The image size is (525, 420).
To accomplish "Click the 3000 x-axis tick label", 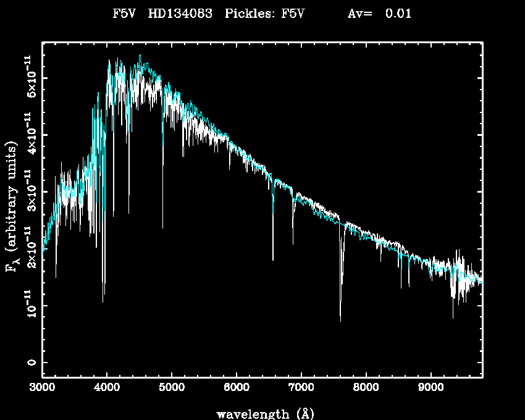I will click(42, 388).
